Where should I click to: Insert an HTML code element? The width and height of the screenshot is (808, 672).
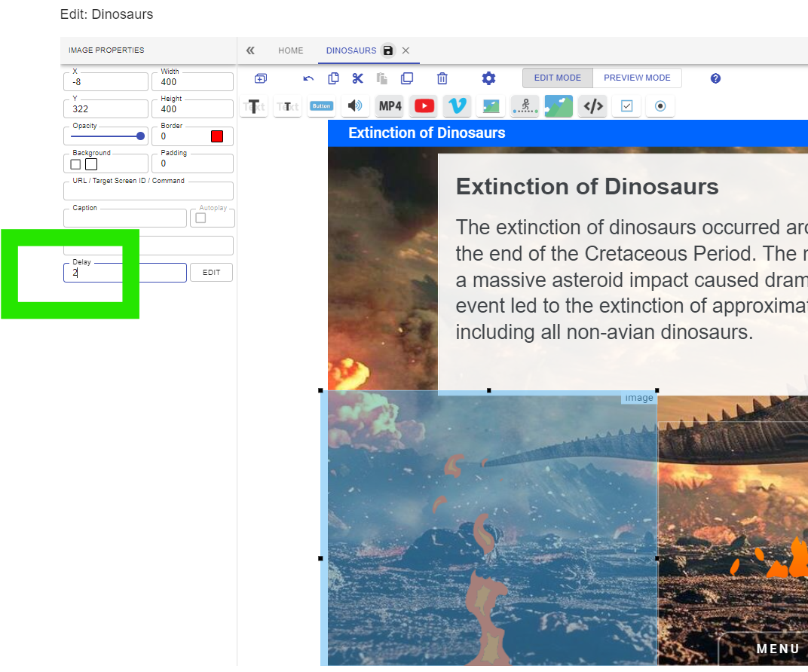click(x=593, y=106)
